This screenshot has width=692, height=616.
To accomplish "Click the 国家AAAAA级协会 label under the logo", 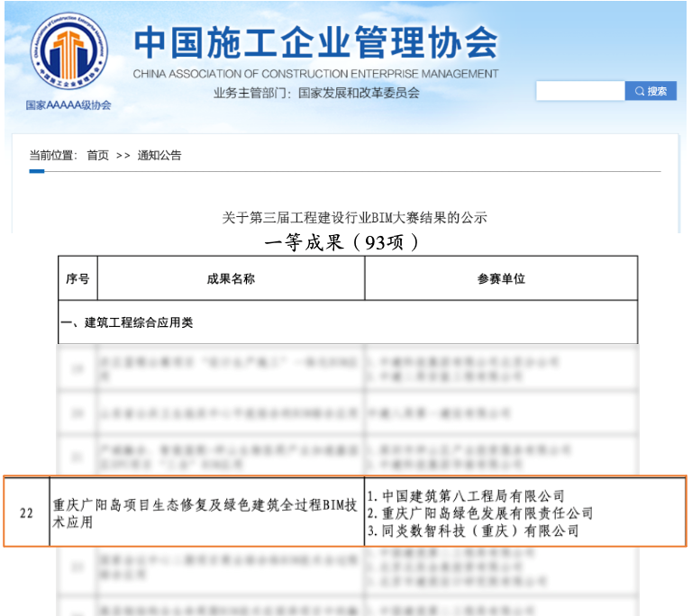I will (68, 105).
